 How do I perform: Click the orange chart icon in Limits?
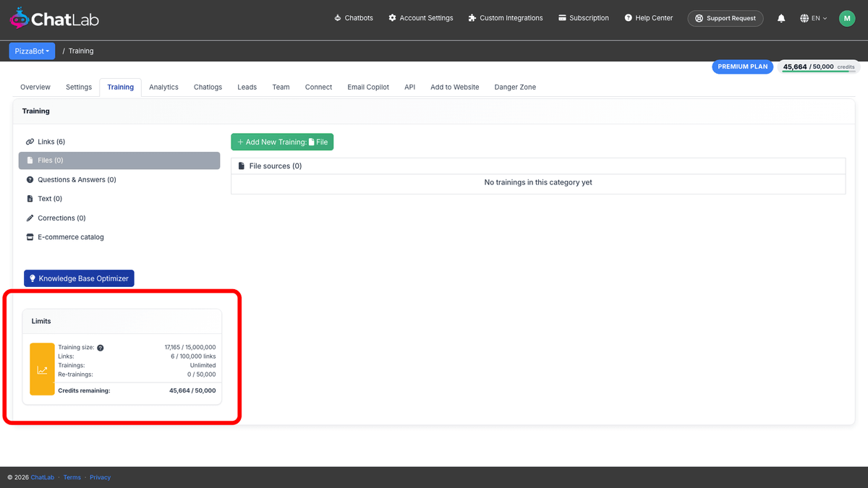coord(42,369)
